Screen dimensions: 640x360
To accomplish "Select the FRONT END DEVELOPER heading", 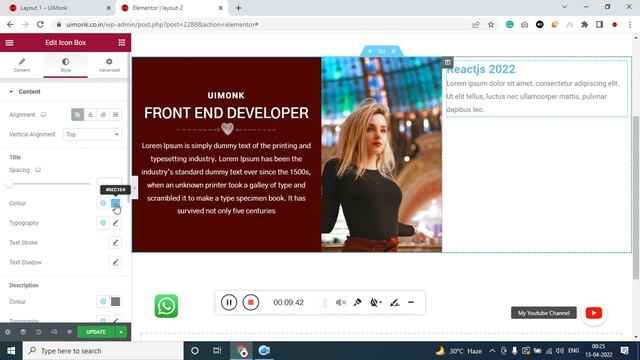I will click(226, 113).
